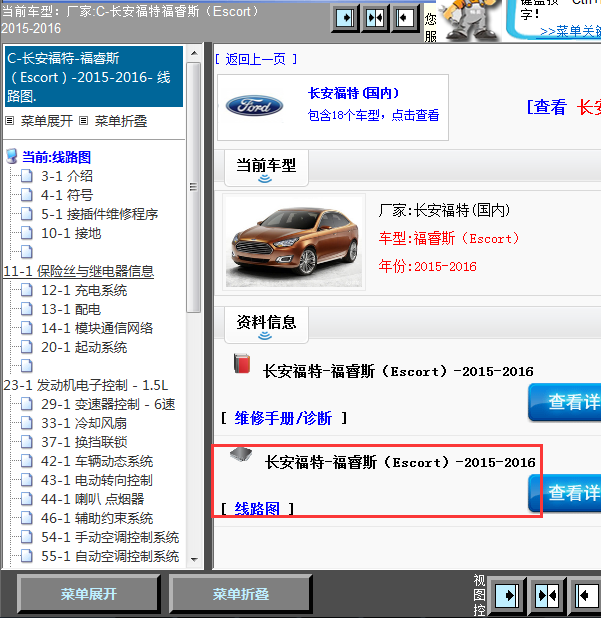Image resolution: width=601 pixels, height=618 pixels.
Task: Select tree root 当前:线路图
Action: click(x=56, y=157)
